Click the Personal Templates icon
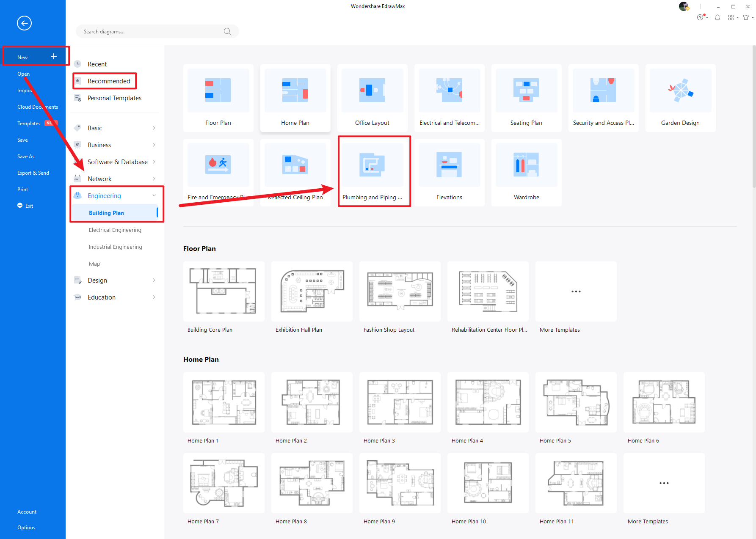The height and width of the screenshot is (539, 756). click(x=77, y=98)
